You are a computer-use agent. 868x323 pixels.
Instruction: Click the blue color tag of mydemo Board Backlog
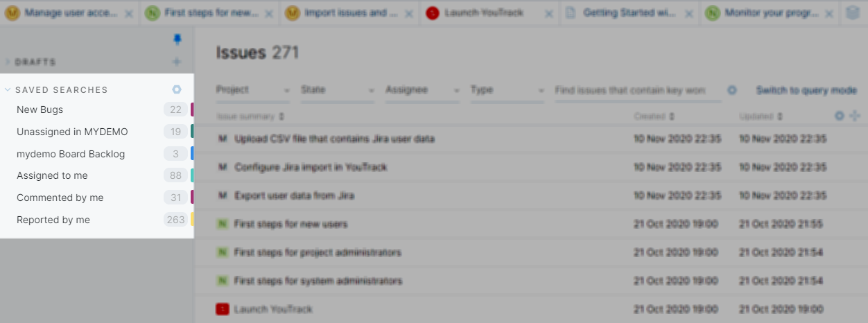pos(192,154)
